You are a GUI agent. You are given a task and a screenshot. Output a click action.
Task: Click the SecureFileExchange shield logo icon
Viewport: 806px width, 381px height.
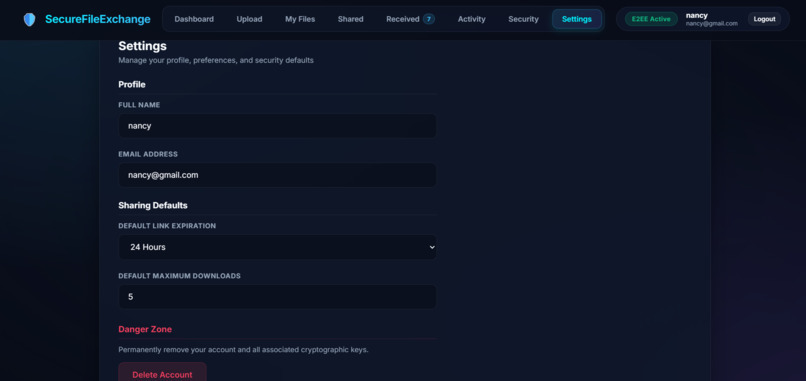coord(30,20)
